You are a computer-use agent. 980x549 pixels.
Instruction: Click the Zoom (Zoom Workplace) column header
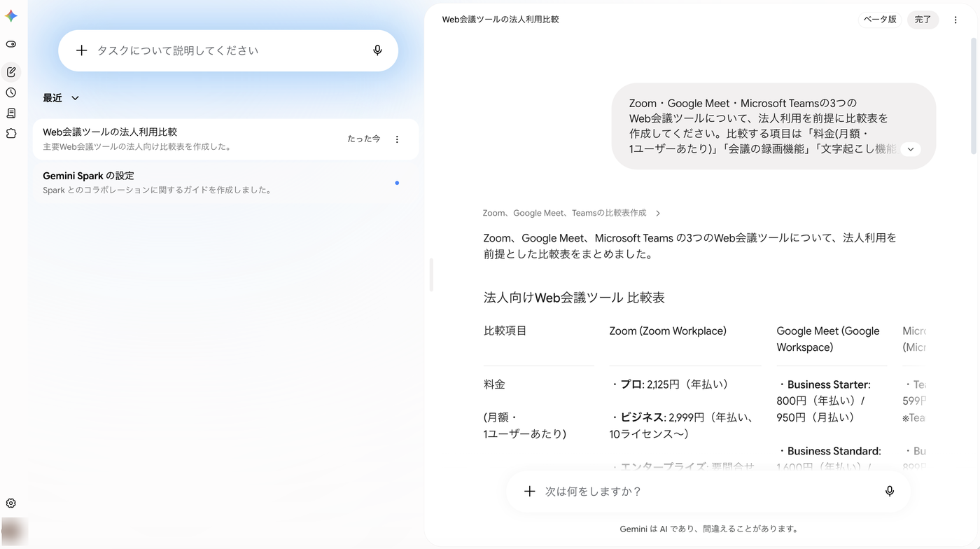(668, 331)
